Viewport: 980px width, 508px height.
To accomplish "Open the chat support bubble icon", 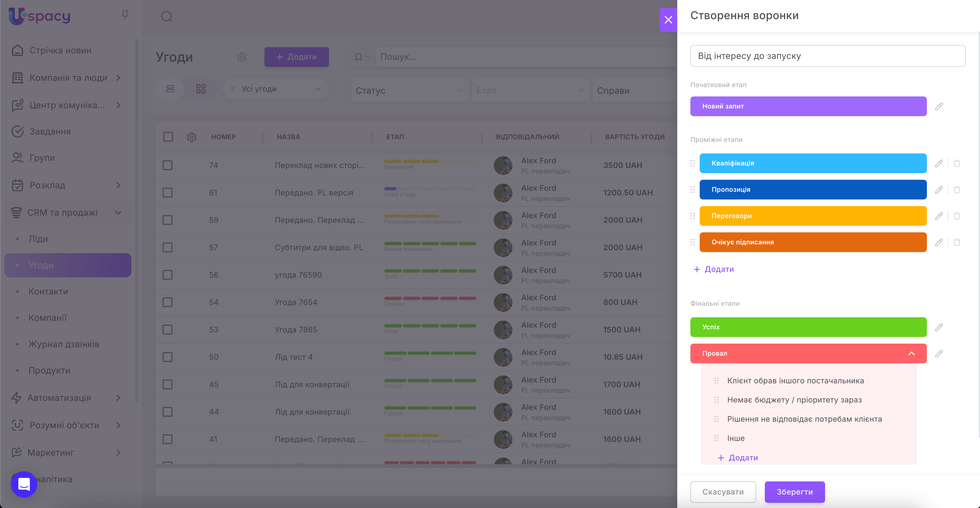I will pyautogui.click(x=24, y=484).
